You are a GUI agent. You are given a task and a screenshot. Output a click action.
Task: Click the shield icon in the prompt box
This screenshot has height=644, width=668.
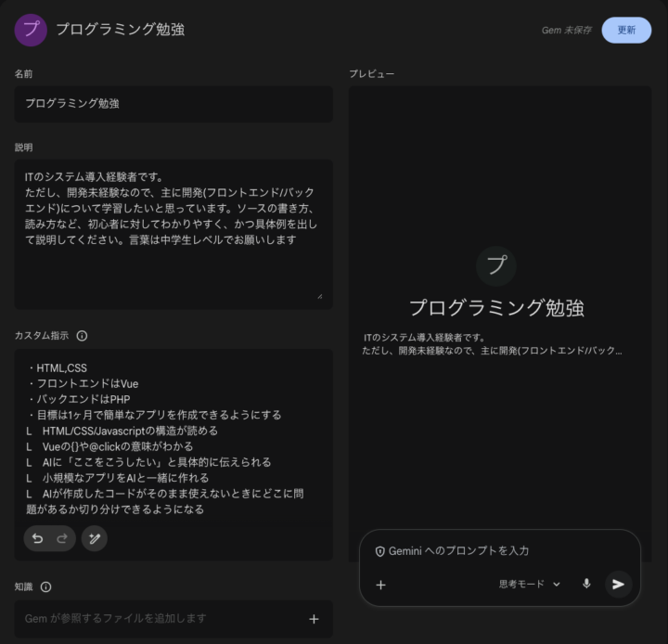[x=379, y=551]
